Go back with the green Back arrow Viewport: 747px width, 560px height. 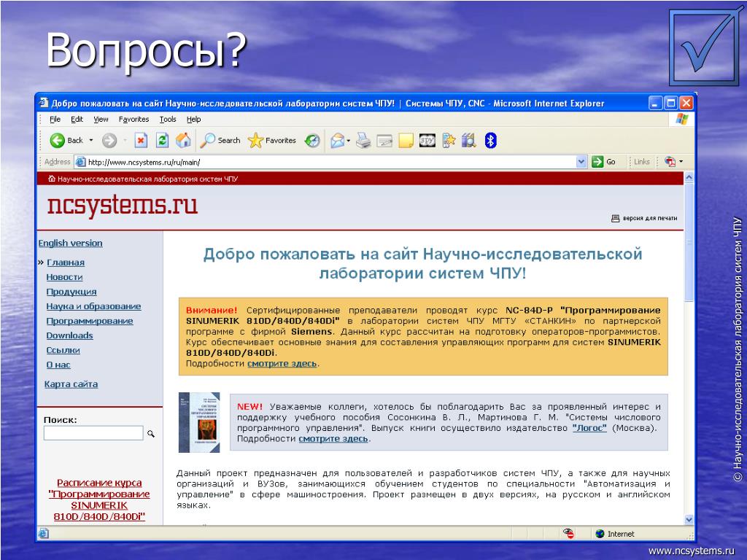point(58,141)
